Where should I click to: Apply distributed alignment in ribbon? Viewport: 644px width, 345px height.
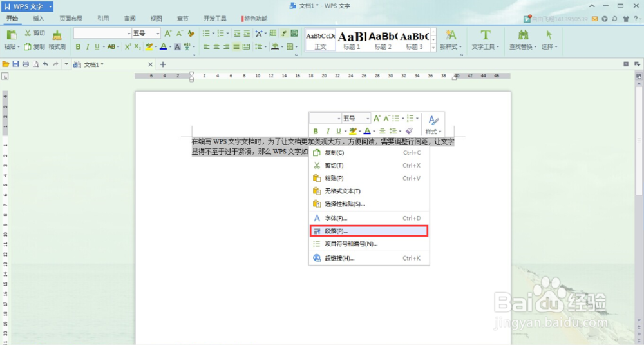click(x=246, y=47)
